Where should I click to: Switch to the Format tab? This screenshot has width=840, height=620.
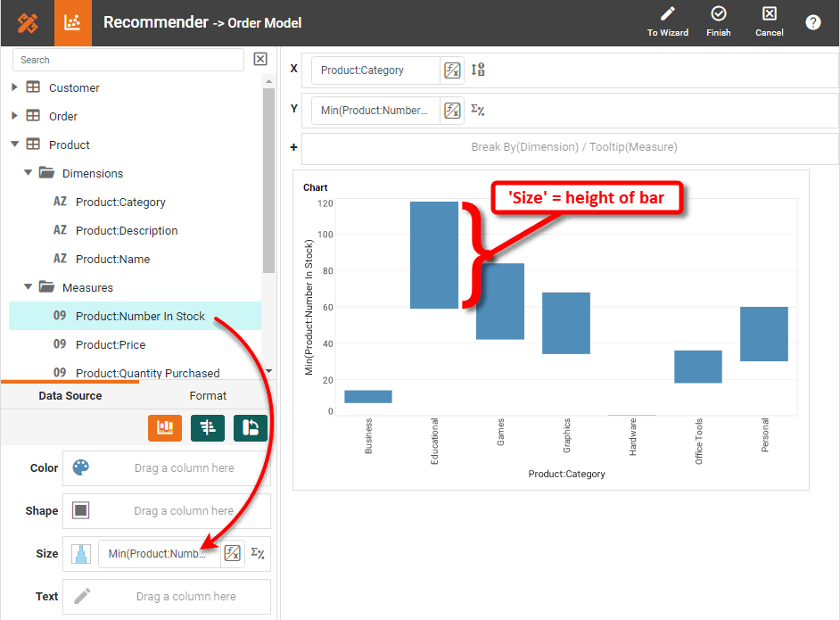pyautogui.click(x=208, y=396)
